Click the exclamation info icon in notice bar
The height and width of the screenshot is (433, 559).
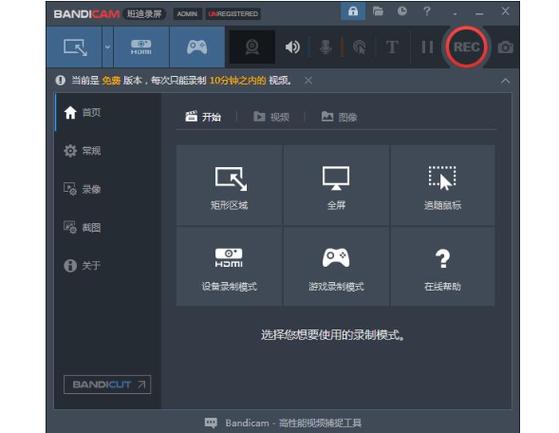60,81
